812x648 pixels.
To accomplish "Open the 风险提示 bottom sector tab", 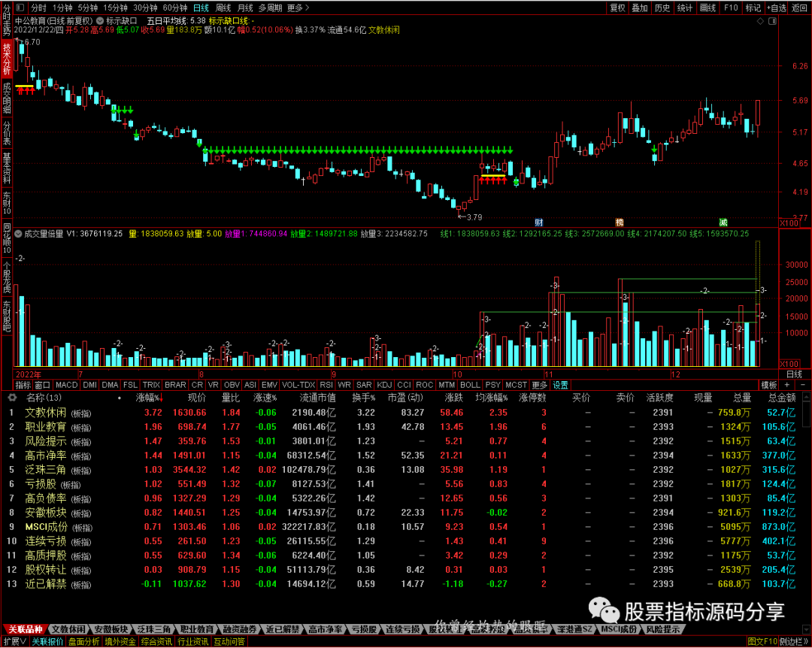I will (x=663, y=629).
